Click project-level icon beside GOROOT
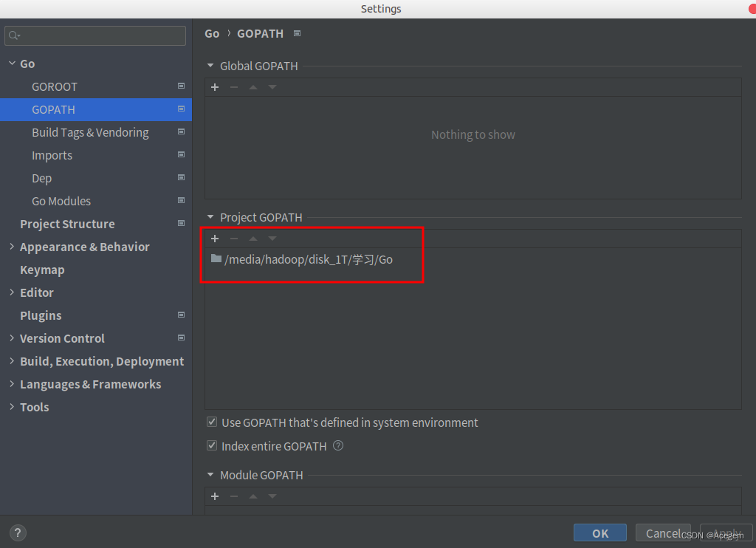The width and height of the screenshot is (756, 548). (x=182, y=86)
